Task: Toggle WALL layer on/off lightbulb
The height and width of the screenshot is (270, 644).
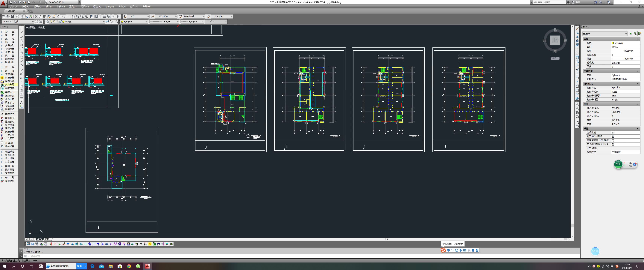Action: point(51,22)
